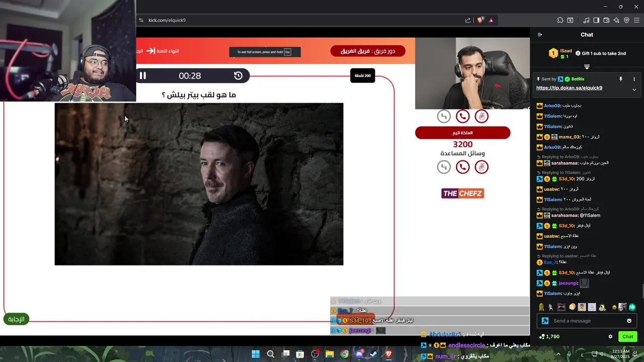The width and height of the screenshot is (644, 362).
Task: View the 1,790 channel points balance
Action: 549,337
